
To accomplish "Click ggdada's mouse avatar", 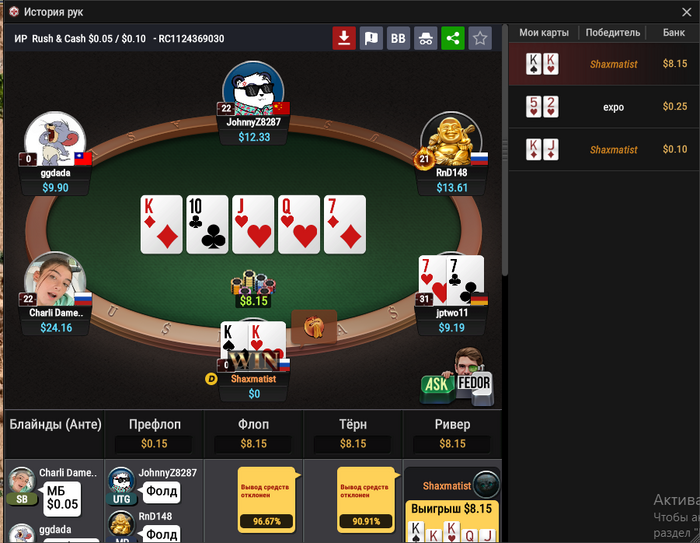I will pyautogui.click(x=55, y=139).
